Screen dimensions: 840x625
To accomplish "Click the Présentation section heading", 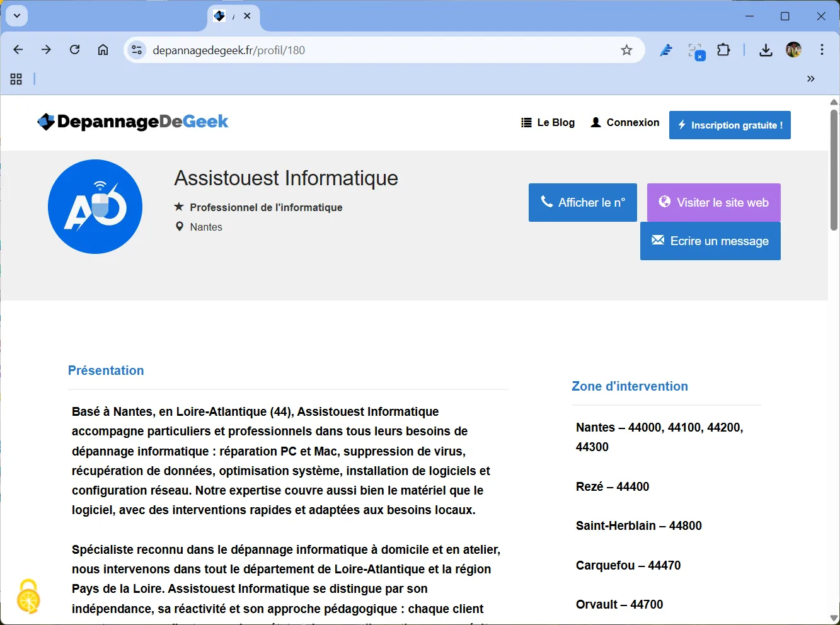I will coord(106,370).
